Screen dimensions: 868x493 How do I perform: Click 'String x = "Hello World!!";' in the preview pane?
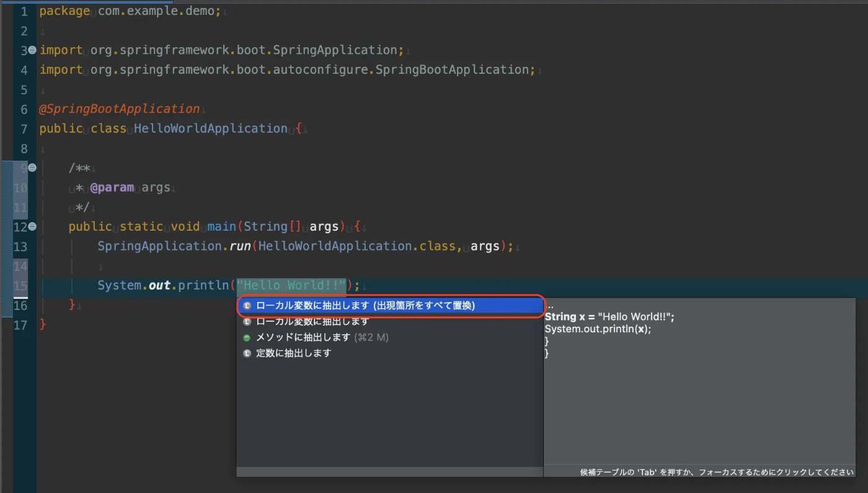click(609, 317)
